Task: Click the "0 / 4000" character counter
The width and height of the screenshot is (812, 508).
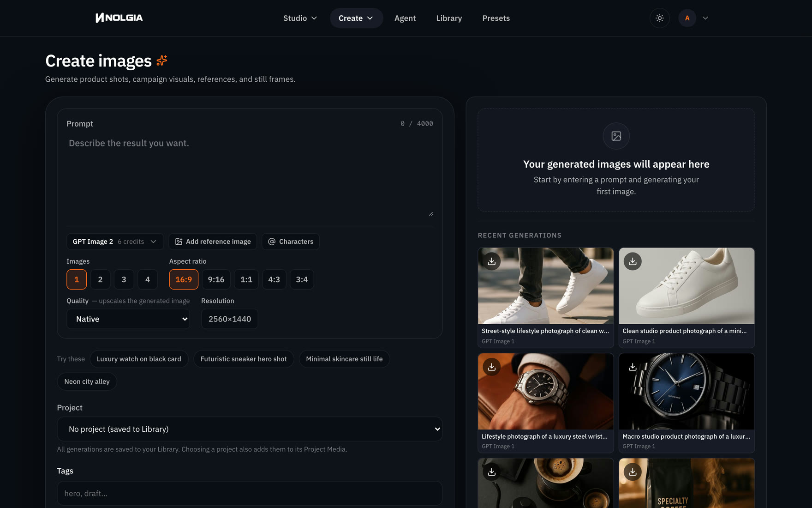Action: tap(417, 124)
